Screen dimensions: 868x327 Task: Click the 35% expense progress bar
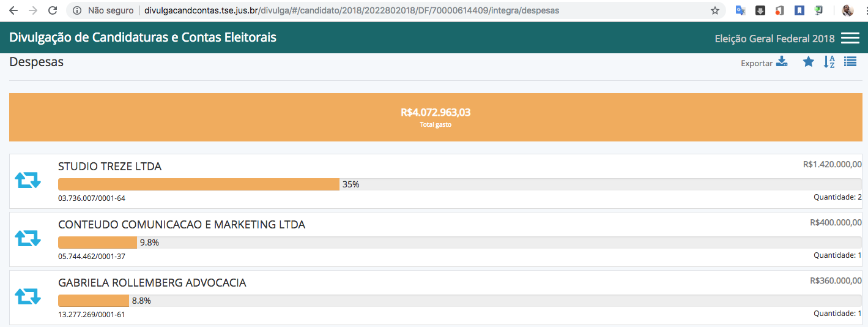tap(199, 184)
